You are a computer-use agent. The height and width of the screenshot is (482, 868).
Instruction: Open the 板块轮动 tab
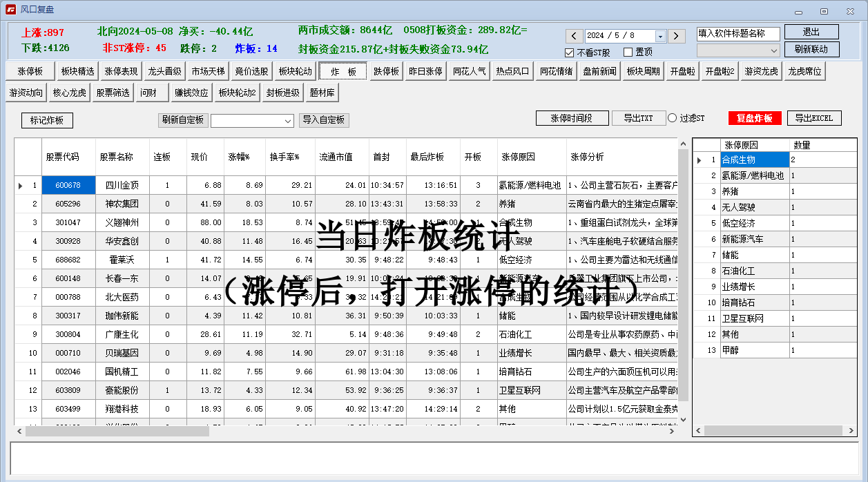295,71
